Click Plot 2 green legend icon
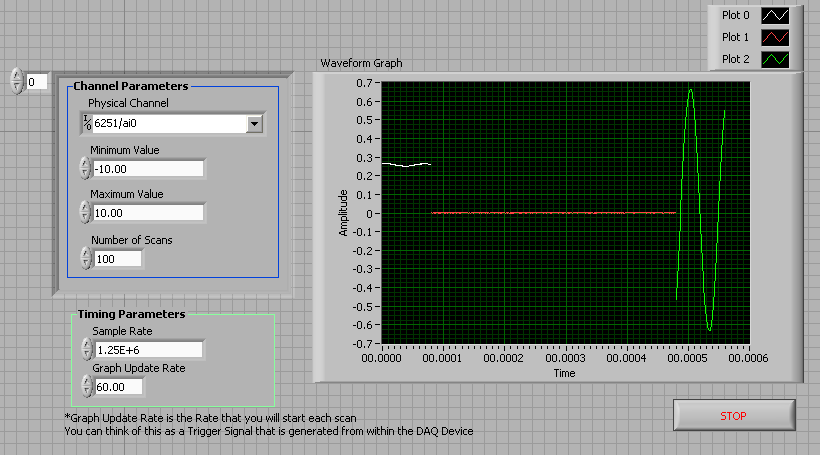The image size is (820, 455). (776, 59)
